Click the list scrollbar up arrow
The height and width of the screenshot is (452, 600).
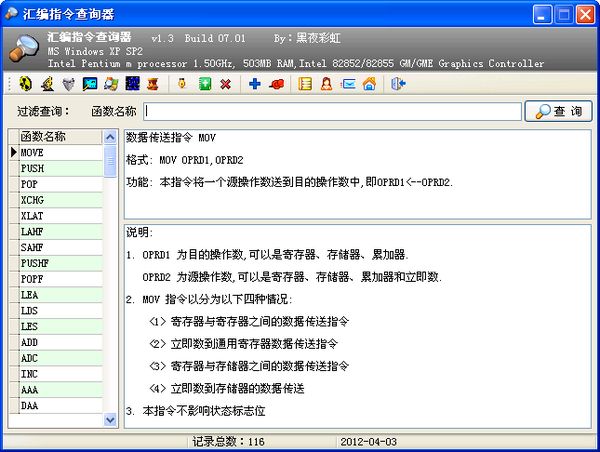tap(110, 137)
